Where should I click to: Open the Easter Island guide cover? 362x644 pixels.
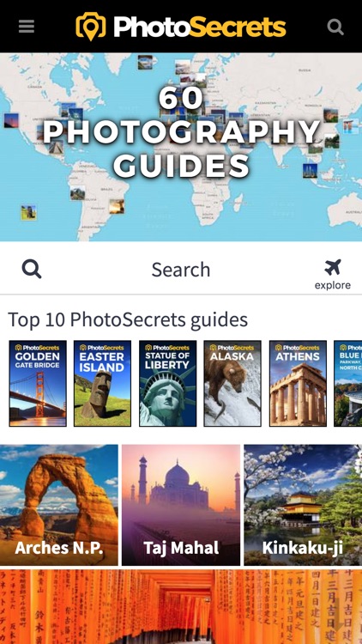point(103,383)
